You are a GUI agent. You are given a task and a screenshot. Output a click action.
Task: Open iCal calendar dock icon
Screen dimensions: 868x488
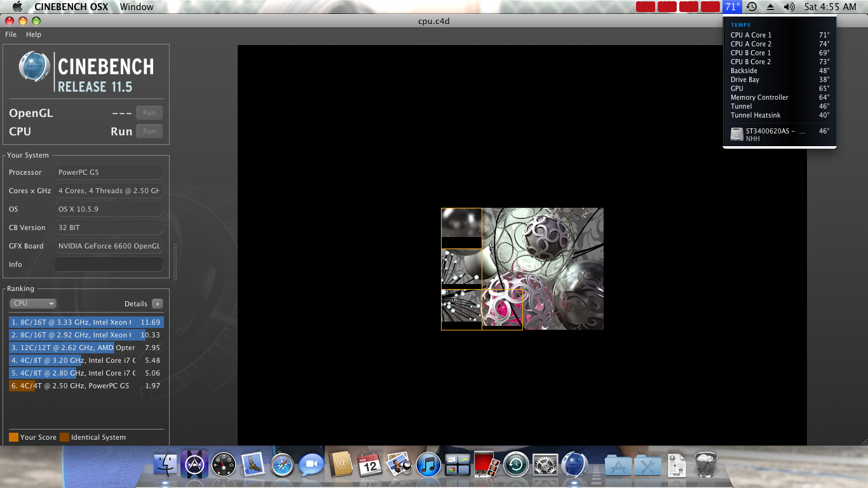click(370, 465)
